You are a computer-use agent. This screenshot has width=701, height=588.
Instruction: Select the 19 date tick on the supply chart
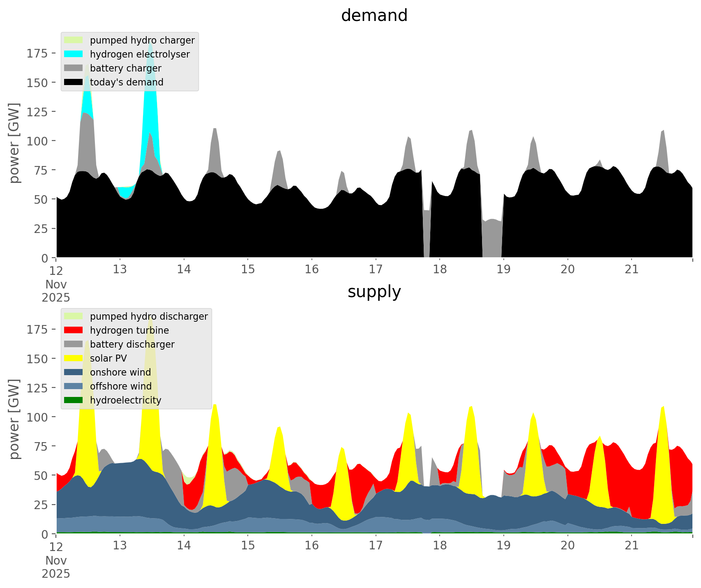(503, 546)
